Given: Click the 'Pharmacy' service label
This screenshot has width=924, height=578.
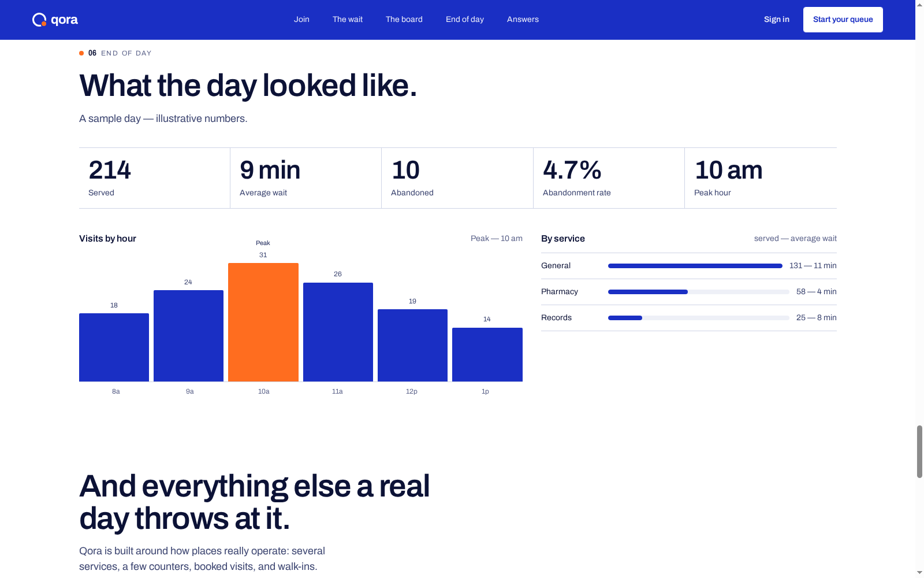Looking at the screenshot, I should (x=560, y=292).
